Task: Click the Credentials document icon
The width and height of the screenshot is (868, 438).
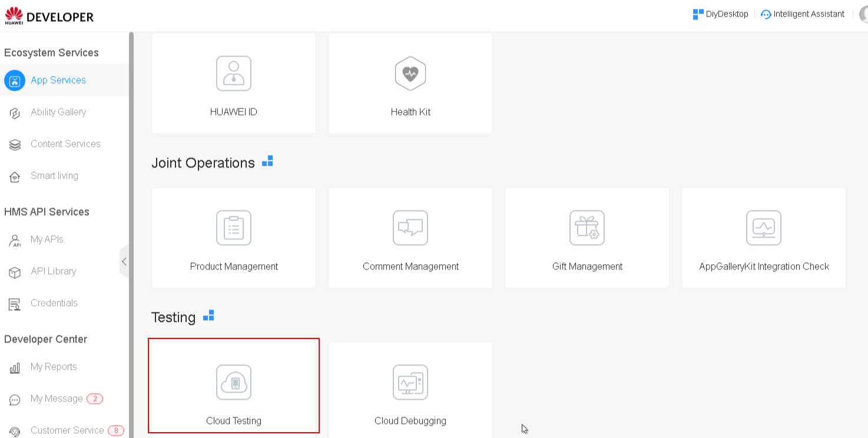Action: click(x=15, y=304)
